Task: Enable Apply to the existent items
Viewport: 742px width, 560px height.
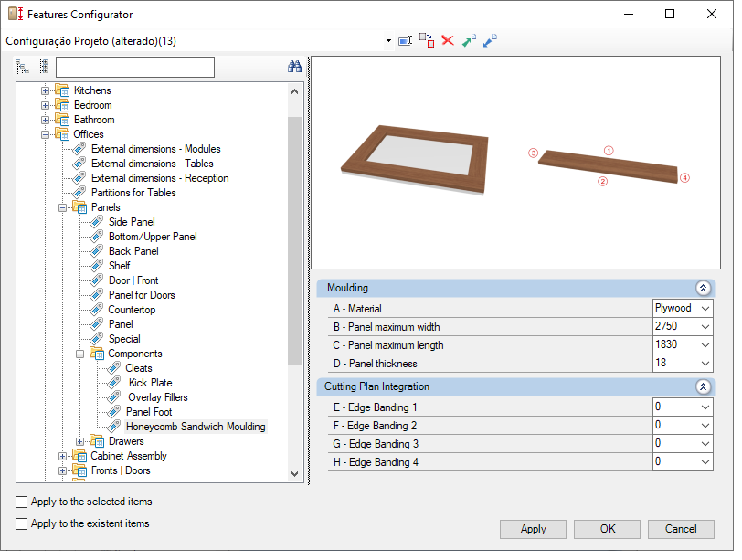Action: (21, 524)
